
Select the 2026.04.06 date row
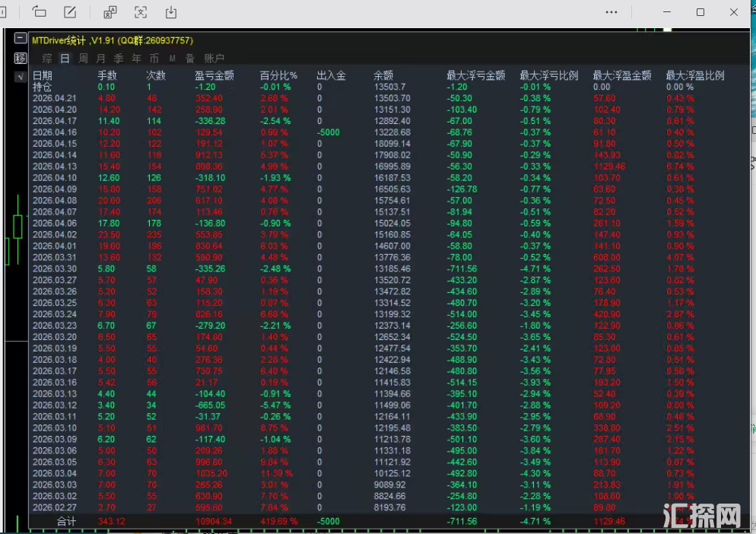click(55, 224)
